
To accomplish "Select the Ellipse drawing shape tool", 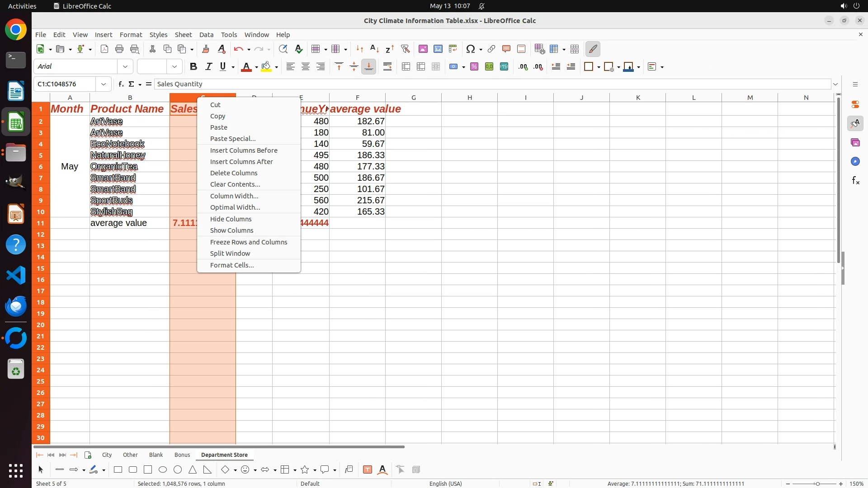I will click(163, 470).
